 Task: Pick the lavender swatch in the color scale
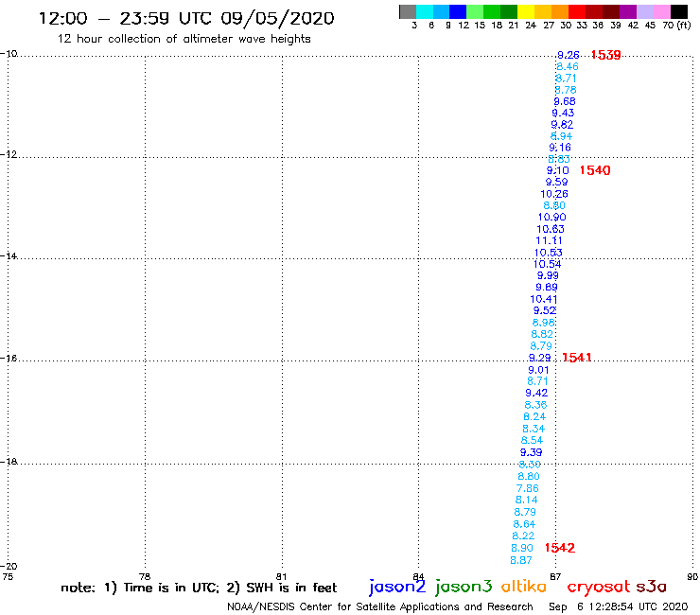[644, 11]
